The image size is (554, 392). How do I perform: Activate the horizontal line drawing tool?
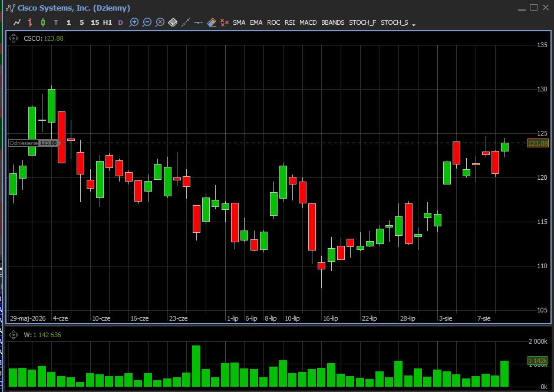198,22
